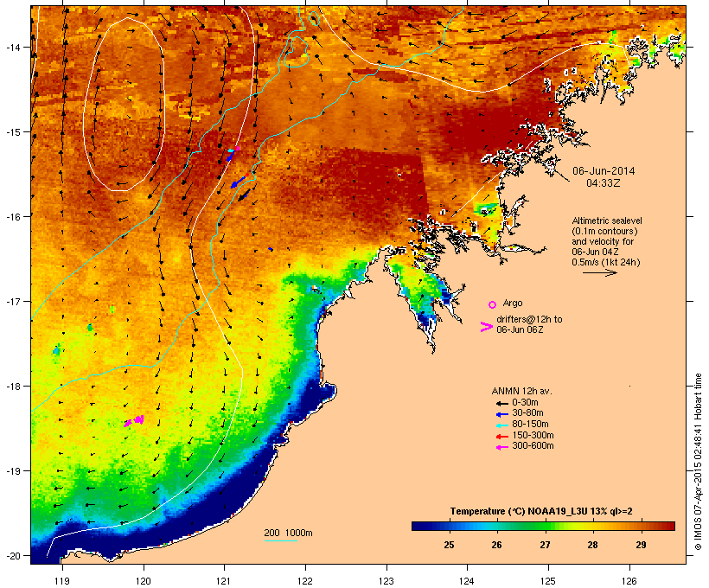
Task: Click the time label 04:33Z
Action: click(604, 183)
